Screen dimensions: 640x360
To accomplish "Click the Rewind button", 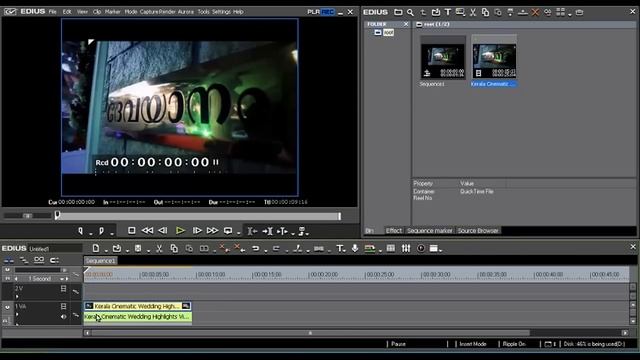I will click(147, 231).
